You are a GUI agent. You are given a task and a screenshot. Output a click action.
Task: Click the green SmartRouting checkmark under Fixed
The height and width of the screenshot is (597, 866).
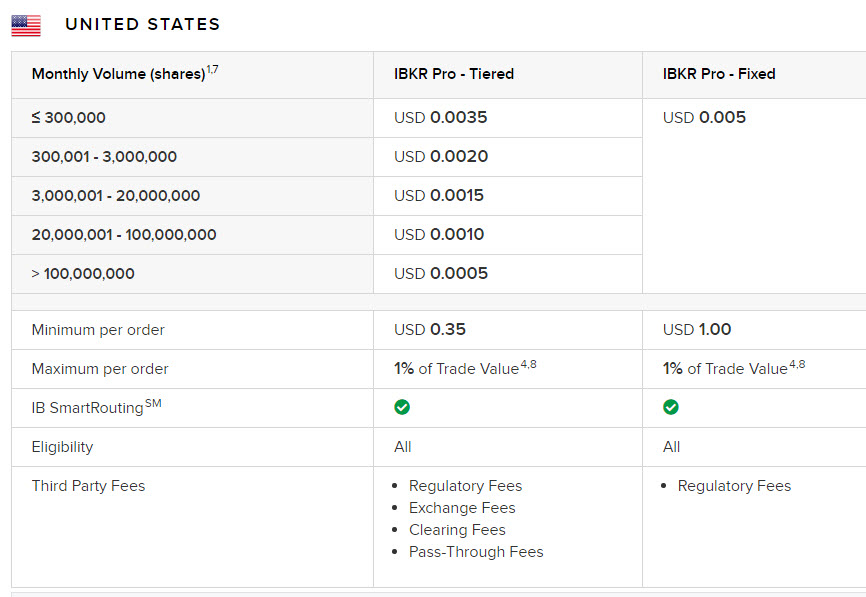(x=671, y=407)
